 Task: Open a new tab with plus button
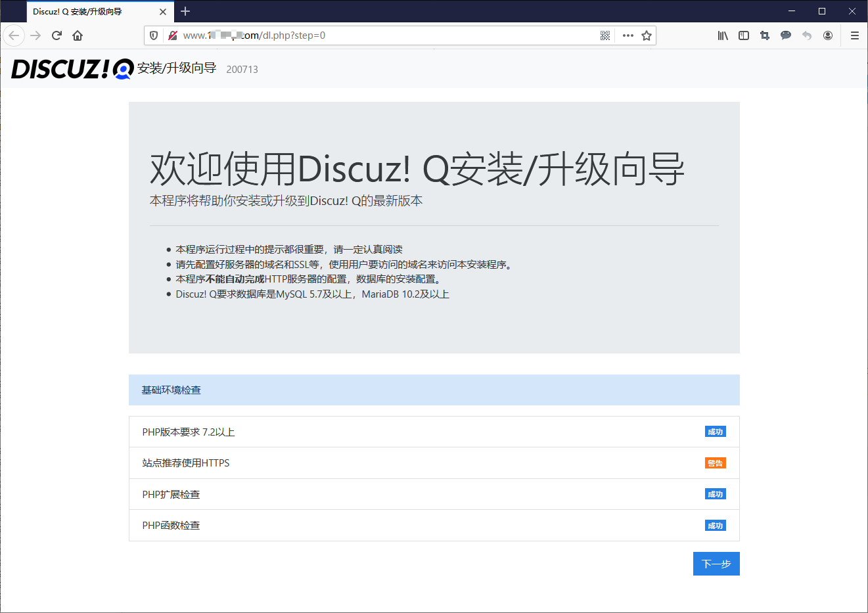point(185,11)
